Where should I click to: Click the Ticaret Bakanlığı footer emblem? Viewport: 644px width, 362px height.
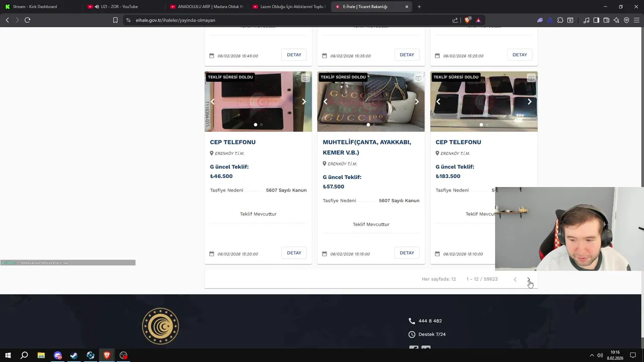(160, 326)
